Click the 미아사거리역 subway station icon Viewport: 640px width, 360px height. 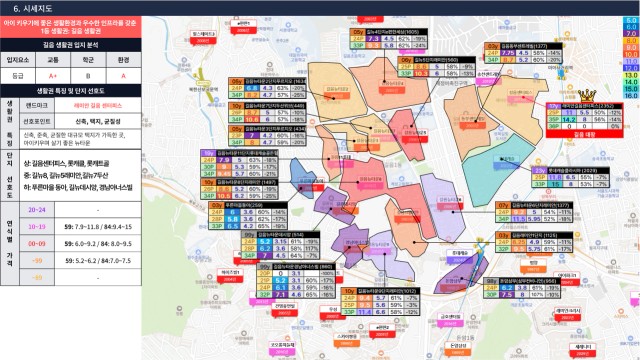coord(562,74)
